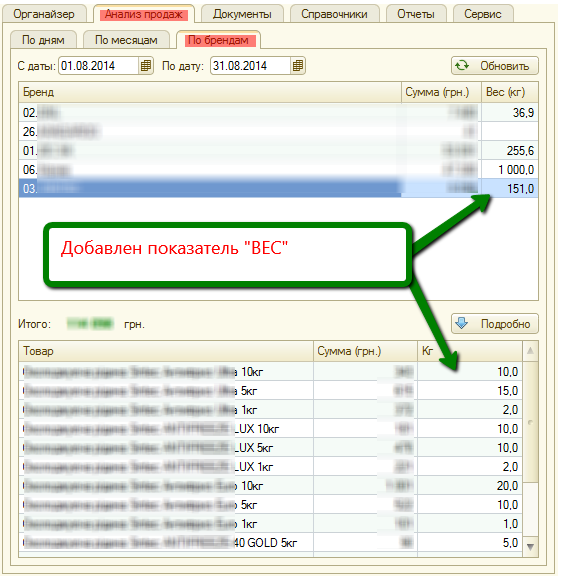Click the Подробно button
The width and height of the screenshot is (563, 578).
pyautogui.click(x=494, y=324)
